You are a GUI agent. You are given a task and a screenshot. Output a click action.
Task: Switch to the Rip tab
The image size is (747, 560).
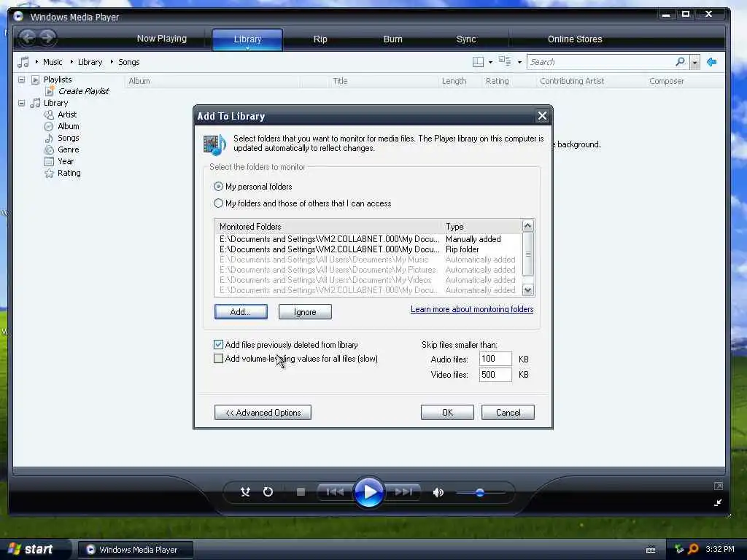point(320,39)
